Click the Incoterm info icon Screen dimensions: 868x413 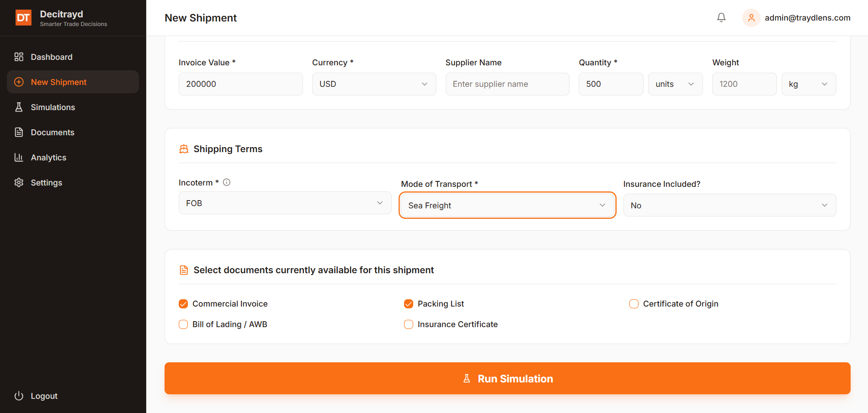[x=227, y=182]
